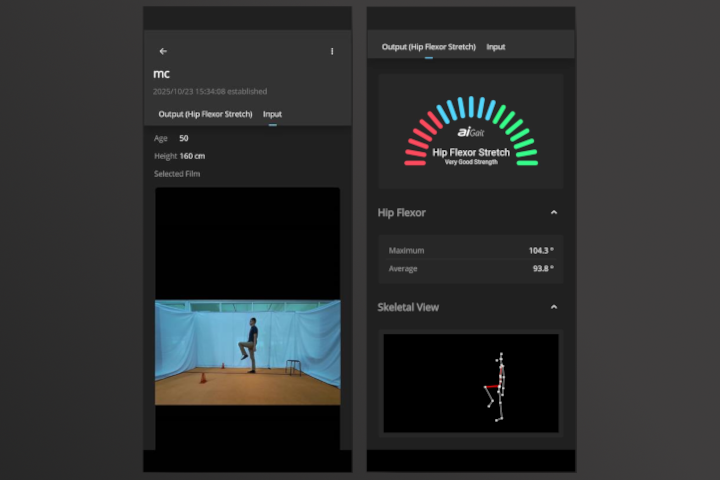Click the green segments of the gauge
720x480 pixels.
pyautogui.click(x=522, y=139)
